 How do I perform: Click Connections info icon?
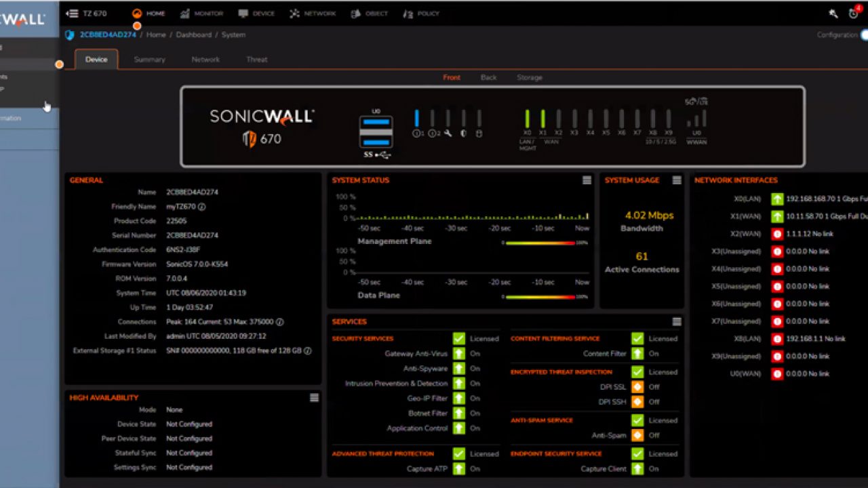click(x=279, y=322)
